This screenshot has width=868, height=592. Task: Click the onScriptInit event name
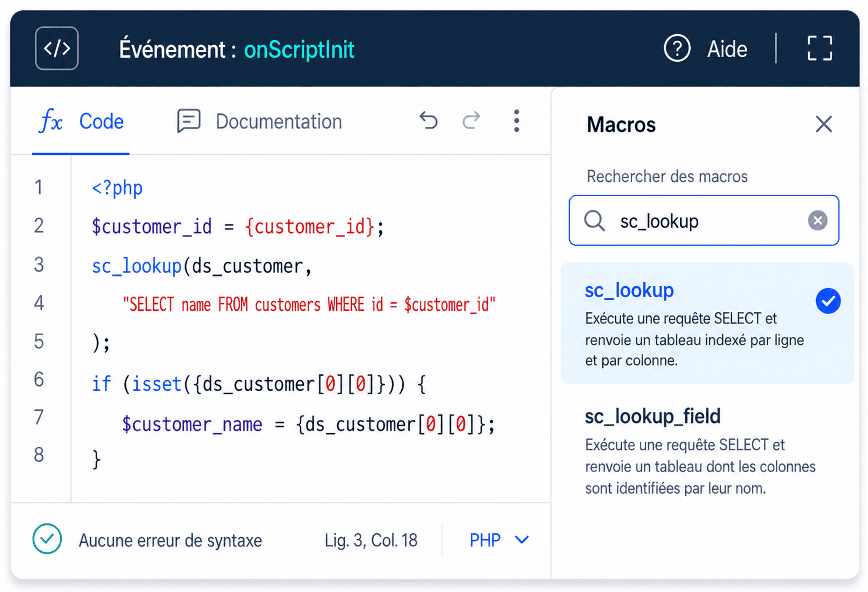pyautogui.click(x=299, y=50)
